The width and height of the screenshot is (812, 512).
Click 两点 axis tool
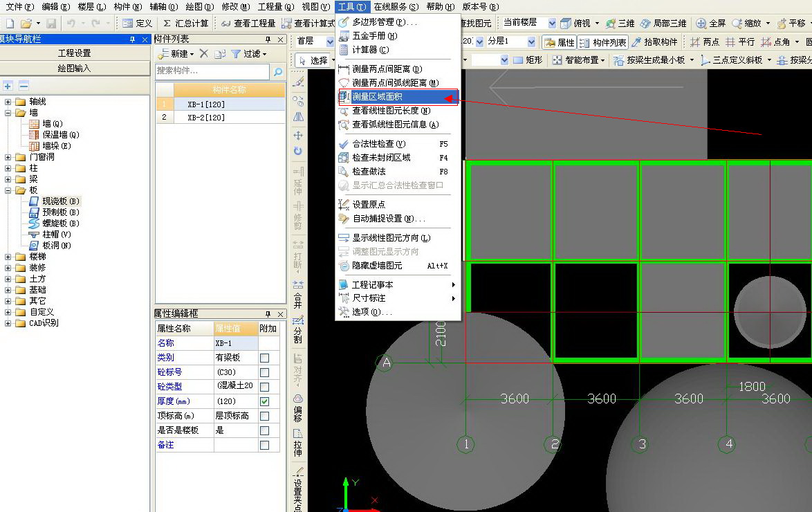(x=705, y=42)
